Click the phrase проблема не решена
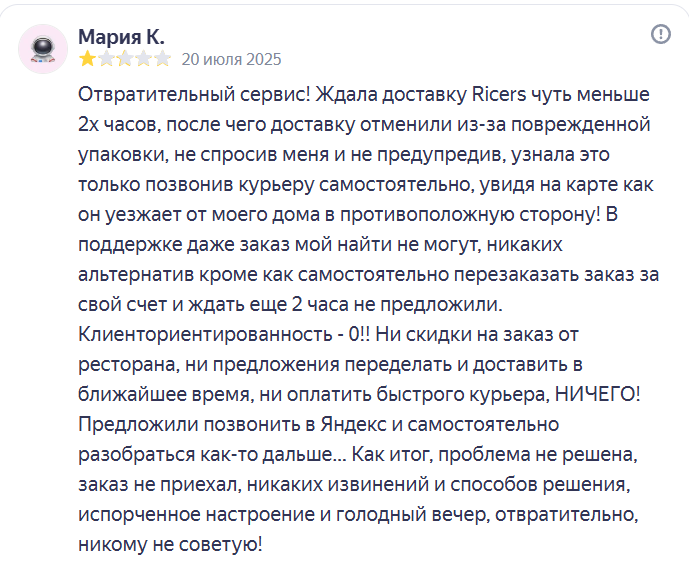 pos(538,454)
